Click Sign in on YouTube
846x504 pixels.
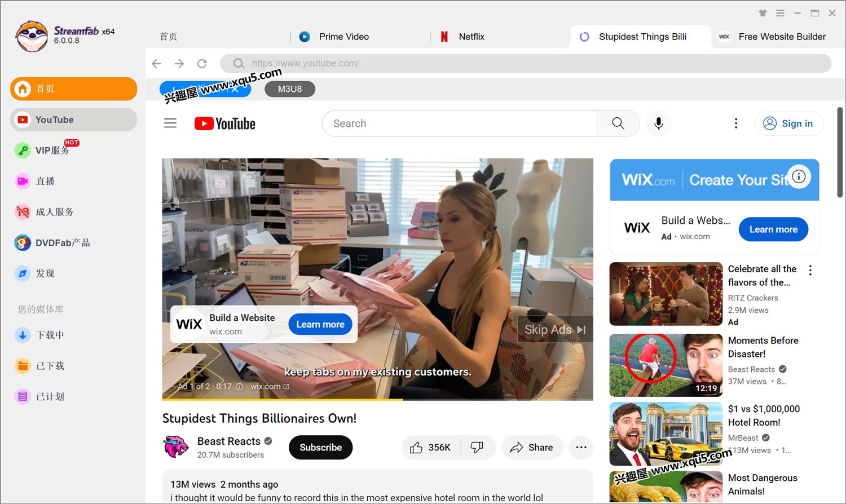[788, 123]
